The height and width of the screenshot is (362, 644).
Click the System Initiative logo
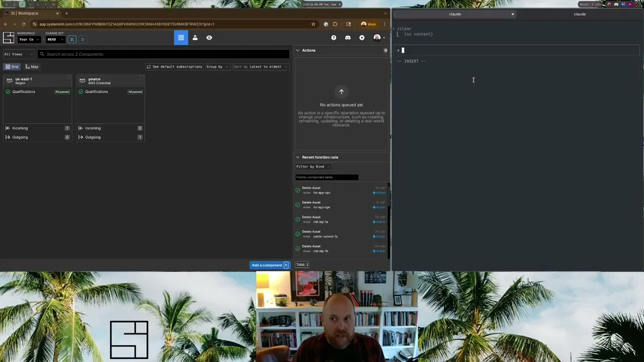[x=9, y=38]
